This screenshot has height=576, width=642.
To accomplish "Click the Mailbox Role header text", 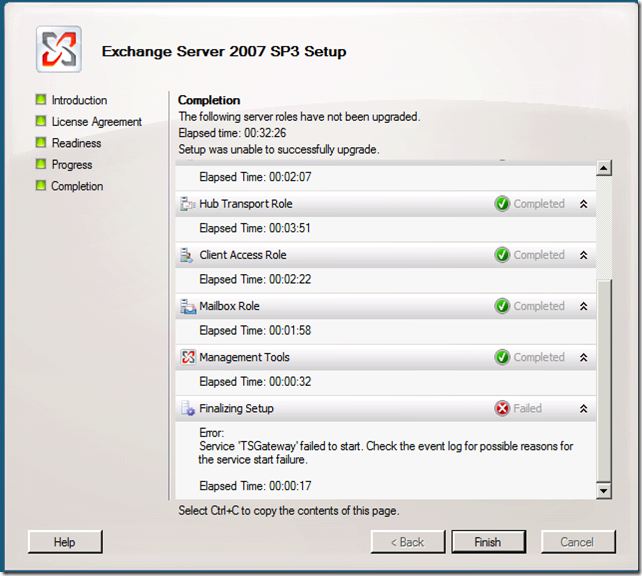I will (229, 306).
